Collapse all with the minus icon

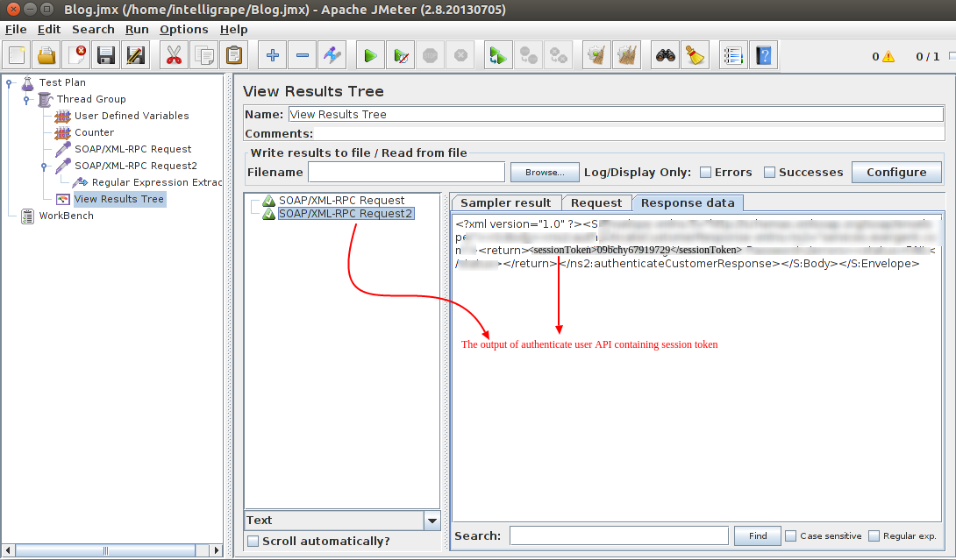(303, 55)
